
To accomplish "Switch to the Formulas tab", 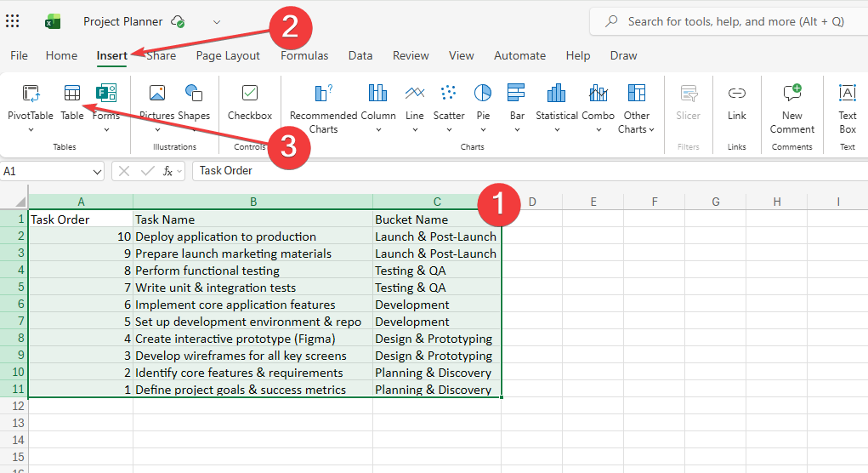I will coord(304,55).
